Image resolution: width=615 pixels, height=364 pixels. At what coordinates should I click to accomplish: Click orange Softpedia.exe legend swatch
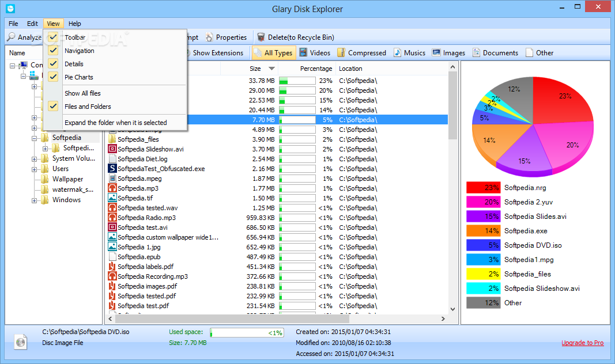coord(483,231)
